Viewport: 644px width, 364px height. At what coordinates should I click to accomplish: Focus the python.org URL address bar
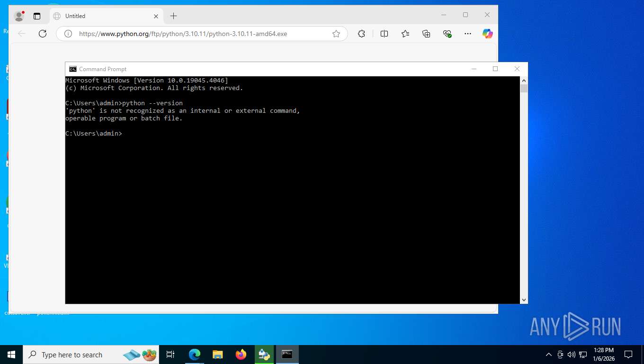click(202, 34)
